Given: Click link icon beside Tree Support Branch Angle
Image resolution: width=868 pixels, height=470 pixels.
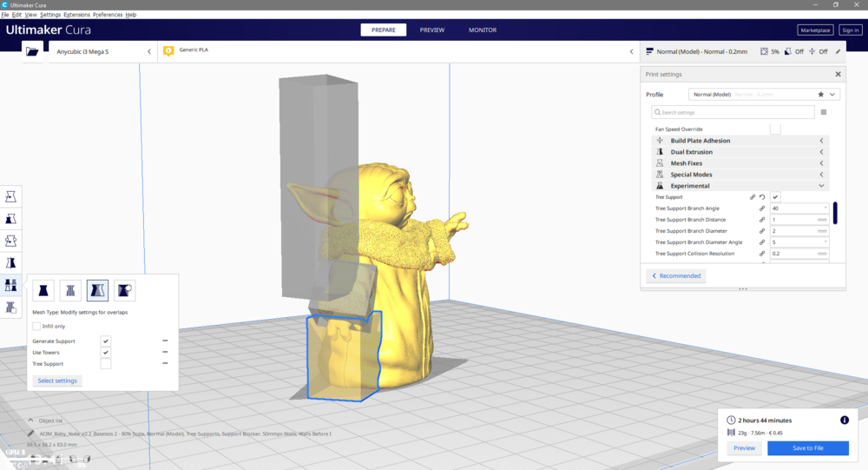Looking at the screenshot, I should (x=762, y=209).
